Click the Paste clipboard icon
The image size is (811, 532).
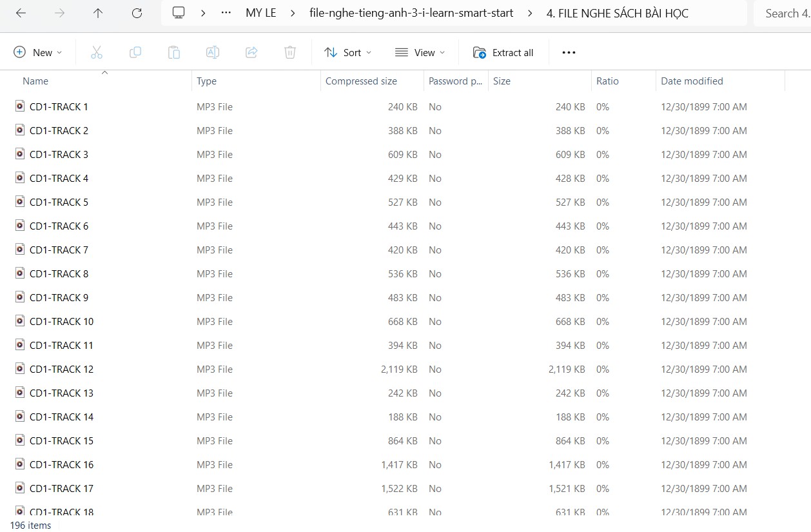click(x=174, y=52)
